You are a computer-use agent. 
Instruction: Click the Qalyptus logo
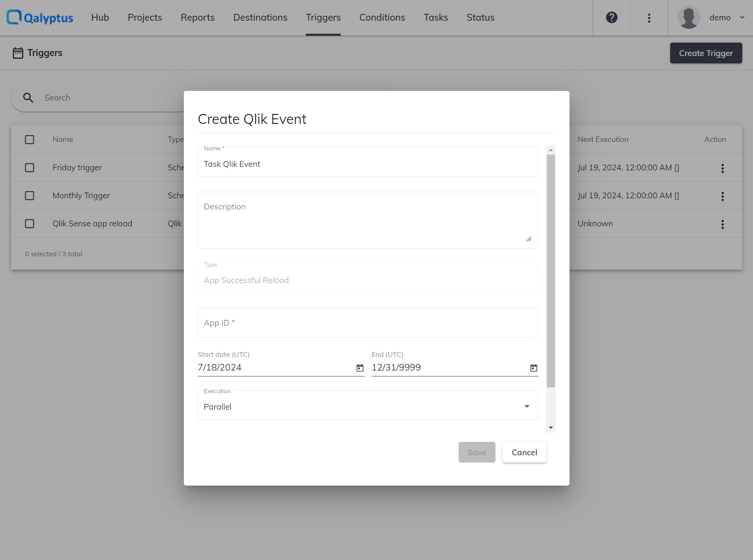40,18
